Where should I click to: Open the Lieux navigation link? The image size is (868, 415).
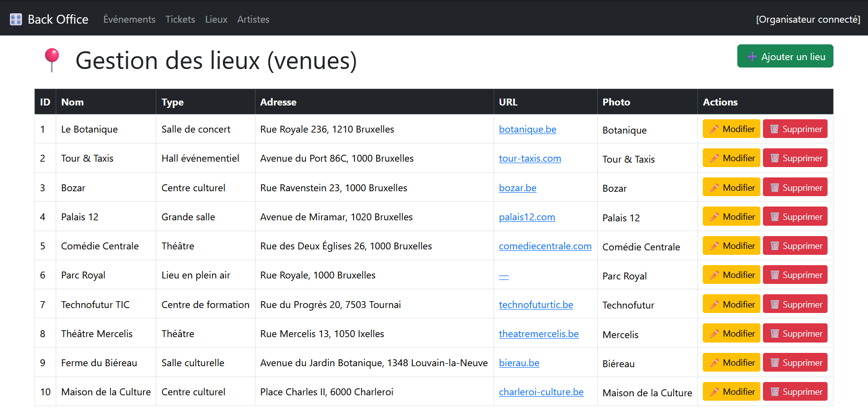coord(216,19)
